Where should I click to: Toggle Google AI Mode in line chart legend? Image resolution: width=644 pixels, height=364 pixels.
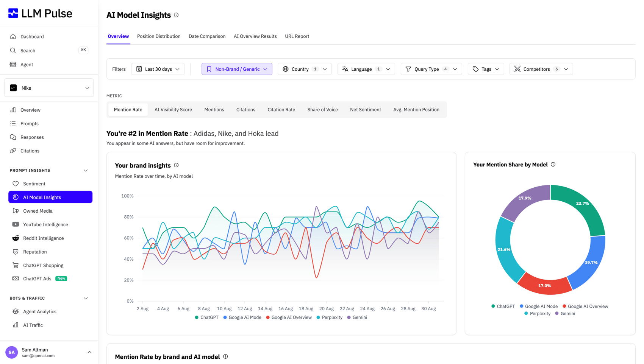pyautogui.click(x=242, y=317)
